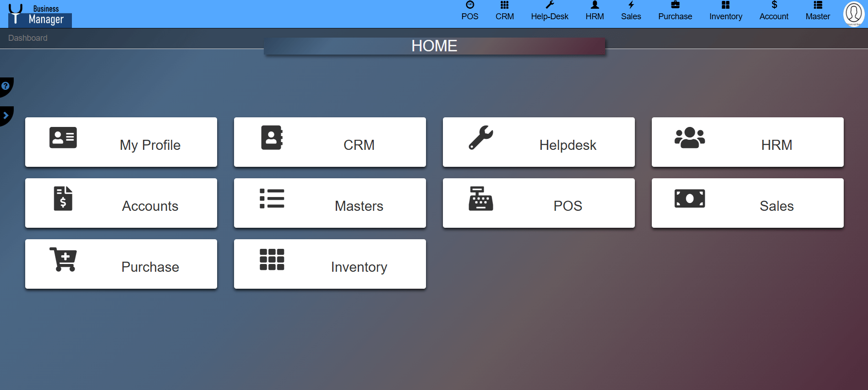868x390 pixels.
Task: Click the Sales lightning bolt nav item
Action: click(631, 11)
